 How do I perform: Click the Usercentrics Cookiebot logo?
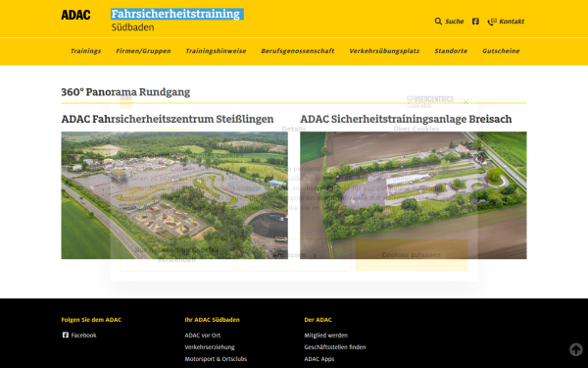pyautogui.click(x=430, y=101)
